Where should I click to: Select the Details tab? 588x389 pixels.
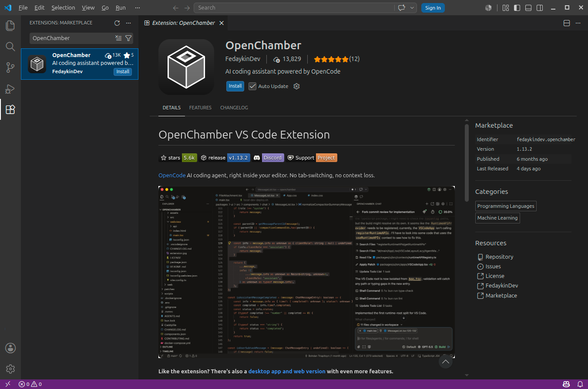point(171,108)
